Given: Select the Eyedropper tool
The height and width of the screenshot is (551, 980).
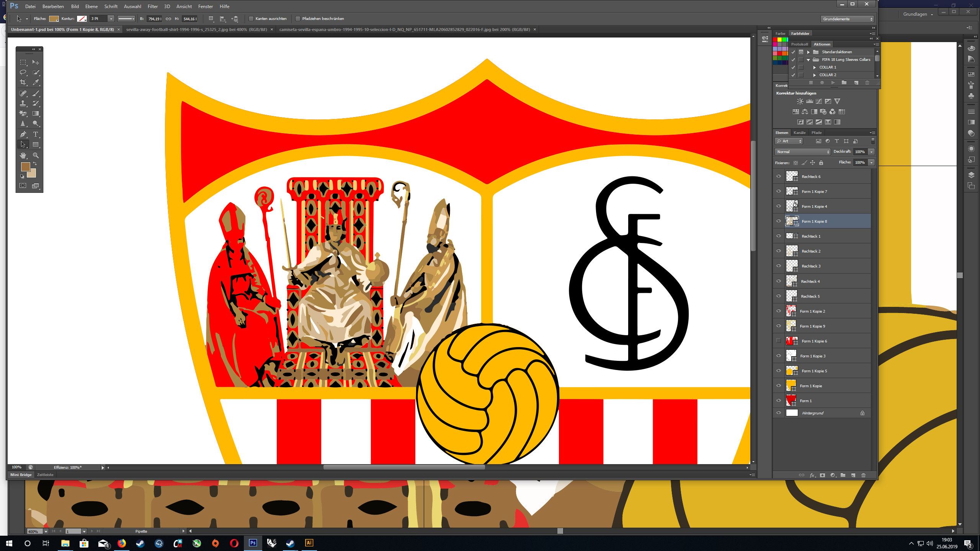Looking at the screenshot, I should click(x=36, y=82).
